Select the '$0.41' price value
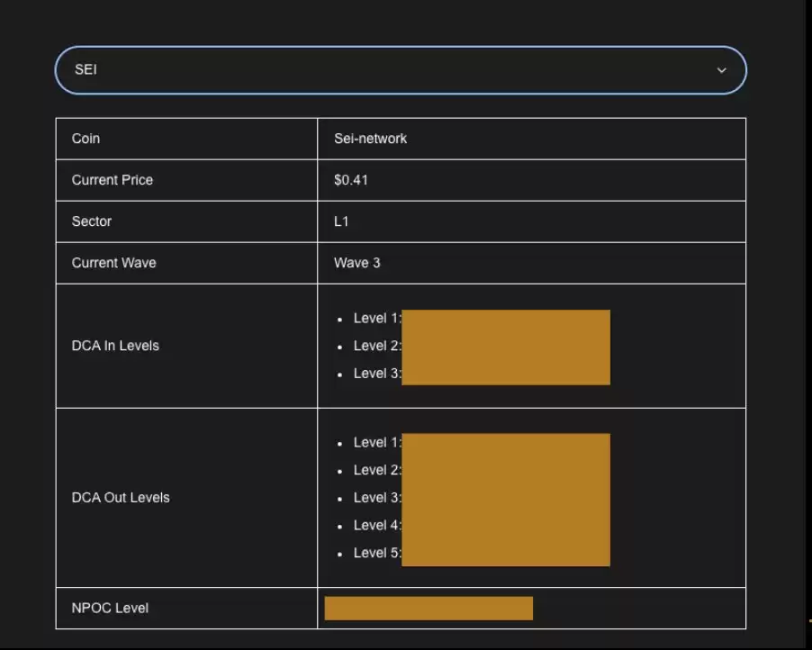Image resolution: width=812 pixels, height=650 pixels. click(x=350, y=180)
